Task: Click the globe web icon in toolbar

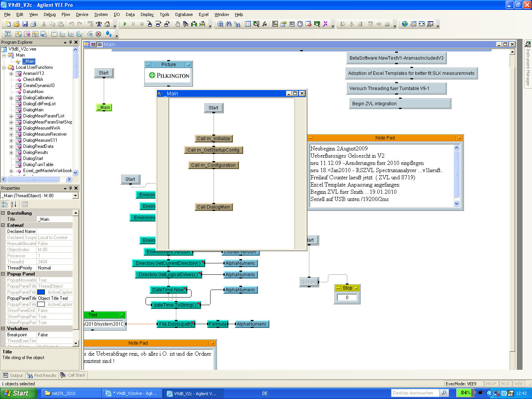Action: [x=405, y=24]
